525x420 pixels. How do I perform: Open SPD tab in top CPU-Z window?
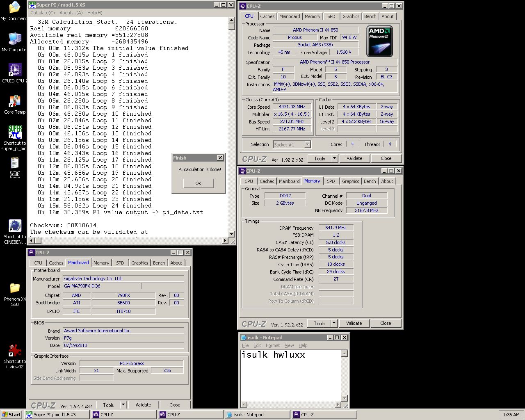point(331,16)
